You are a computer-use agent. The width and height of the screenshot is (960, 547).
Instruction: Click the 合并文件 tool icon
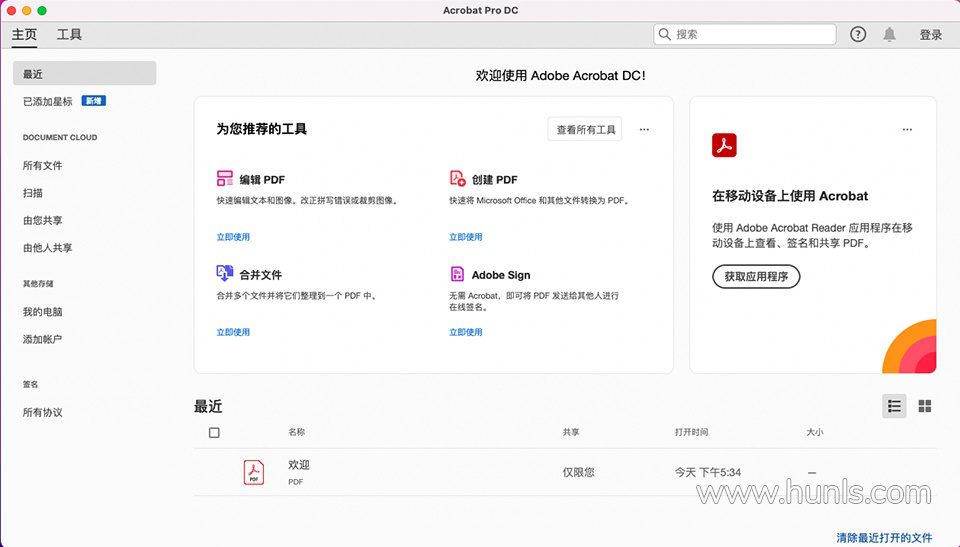point(225,274)
